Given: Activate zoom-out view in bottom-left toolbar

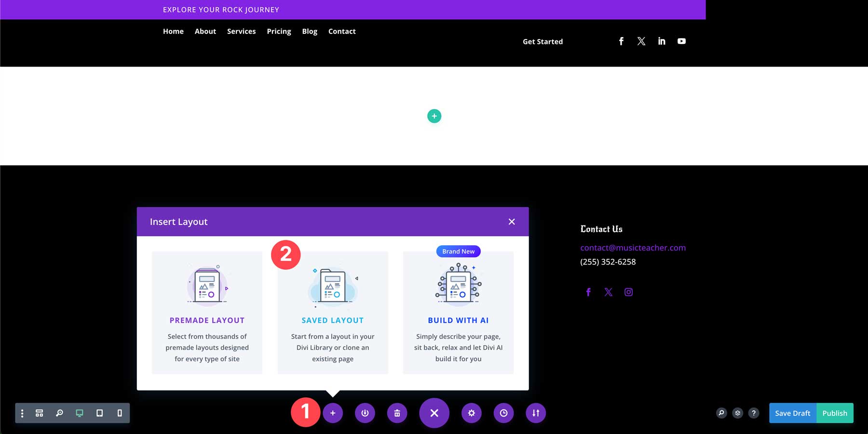Looking at the screenshot, I should point(59,413).
